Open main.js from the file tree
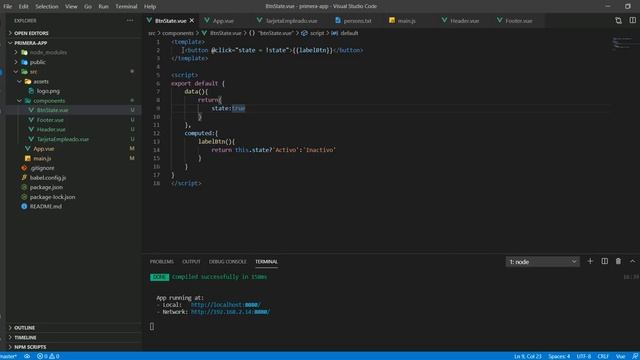 click(x=42, y=158)
